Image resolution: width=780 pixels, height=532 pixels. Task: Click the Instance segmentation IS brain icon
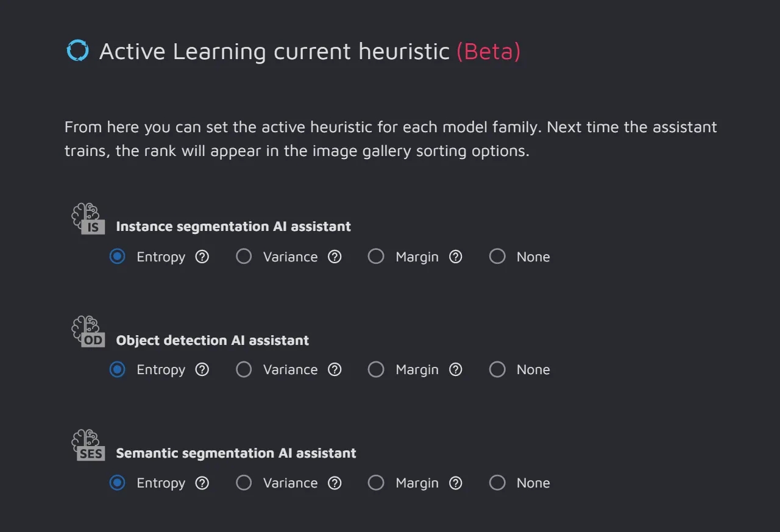(88, 219)
